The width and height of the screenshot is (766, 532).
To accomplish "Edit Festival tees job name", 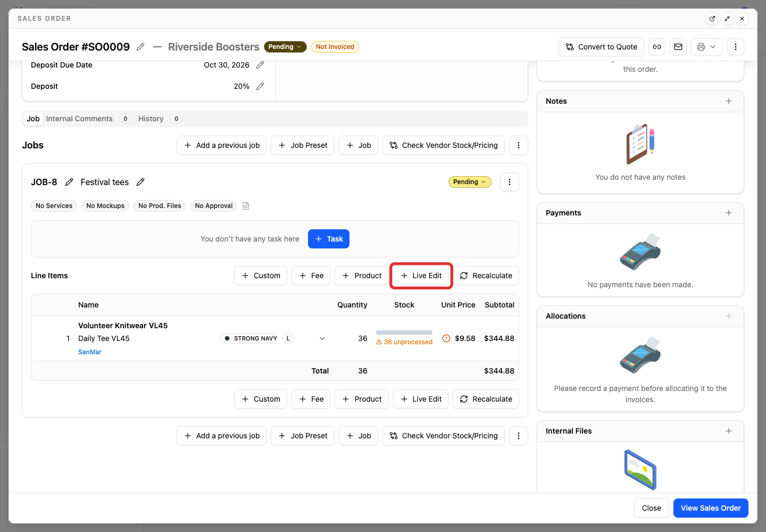I will point(140,182).
